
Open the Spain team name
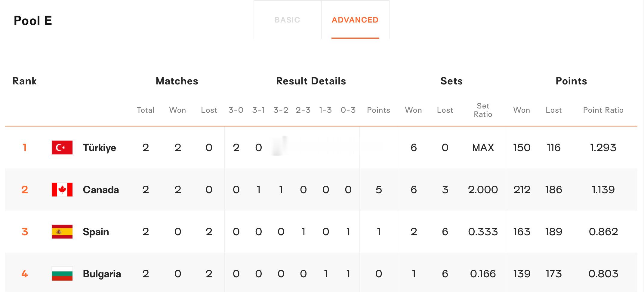(96, 232)
